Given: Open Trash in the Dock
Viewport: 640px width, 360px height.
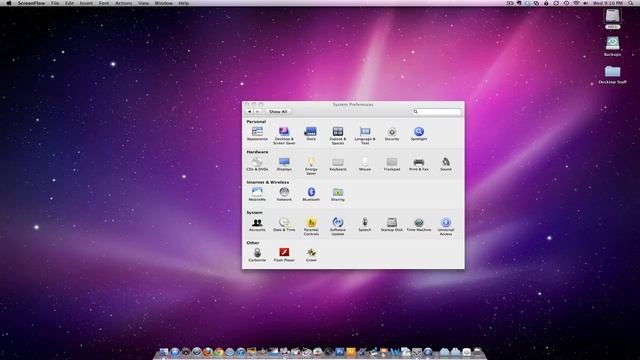Looking at the screenshot, I should pyautogui.click(x=477, y=352).
